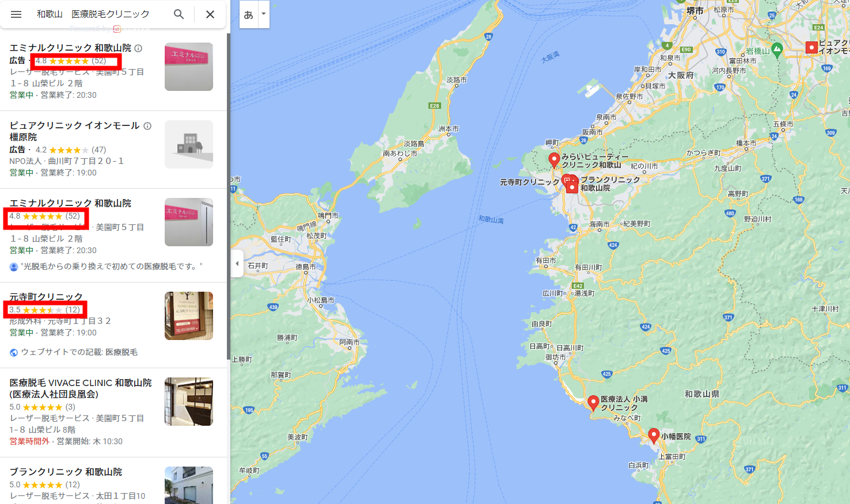Click the 医療法人 小溝クリニック map pin
This screenshot has width=850, height=504.
point(593,403)
